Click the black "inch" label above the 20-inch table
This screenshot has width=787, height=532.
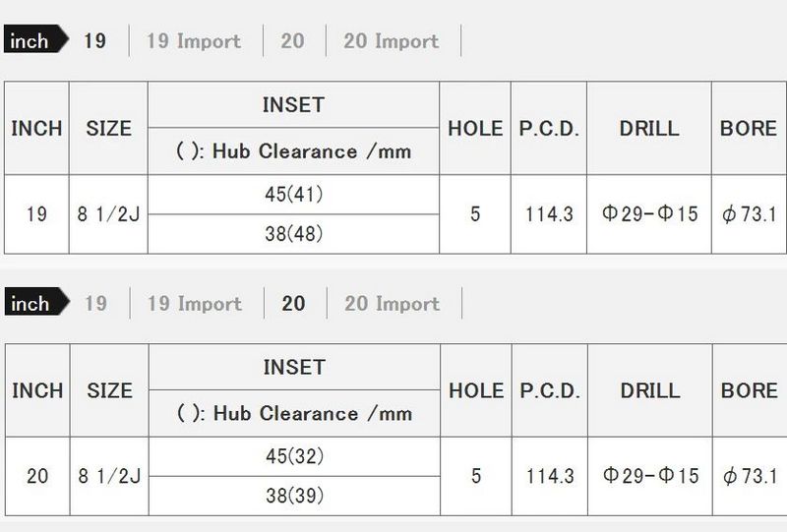click(31, 303)
